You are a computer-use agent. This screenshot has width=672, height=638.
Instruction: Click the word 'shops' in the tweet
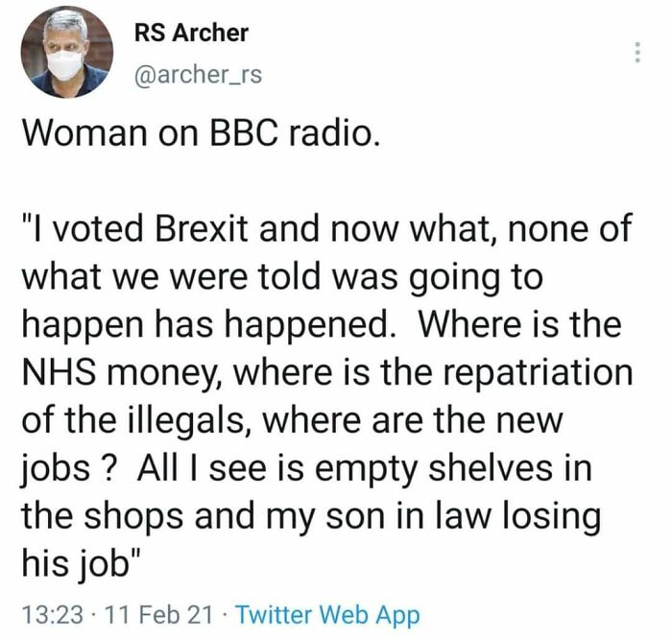pyautogui.click(x=133, y=517)
